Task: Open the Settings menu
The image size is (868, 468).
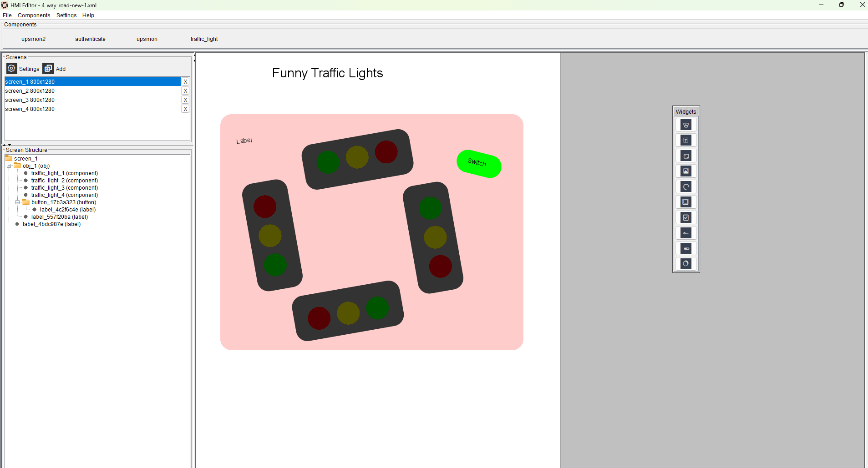Action: 66,15
